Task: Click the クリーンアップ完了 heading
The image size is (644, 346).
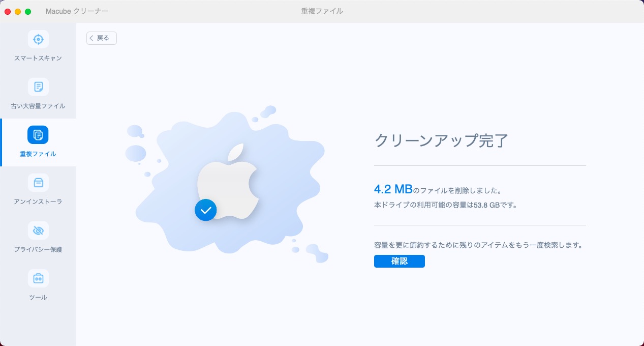Action: (441, 140)
